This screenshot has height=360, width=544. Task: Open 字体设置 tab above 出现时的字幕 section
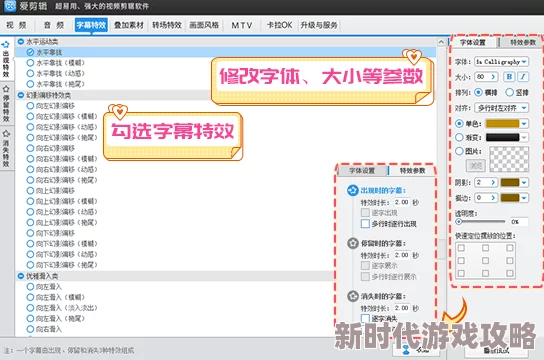coord(362,171)
